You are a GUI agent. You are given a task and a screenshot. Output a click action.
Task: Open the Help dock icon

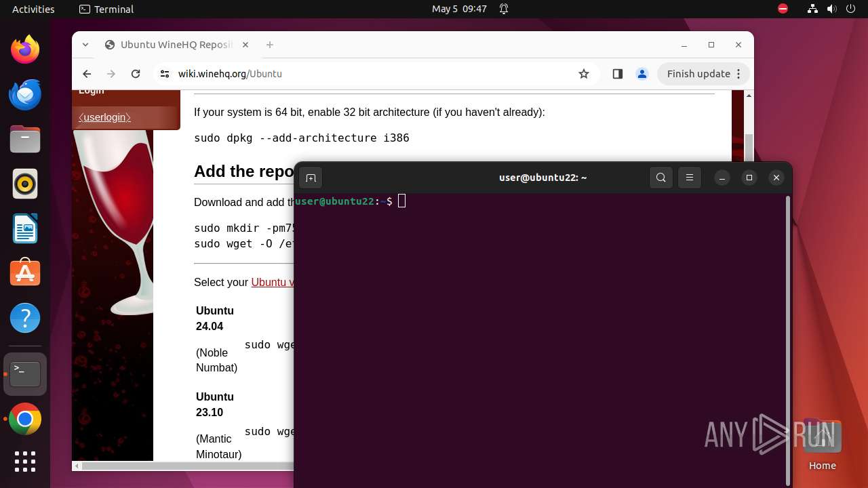25,318
